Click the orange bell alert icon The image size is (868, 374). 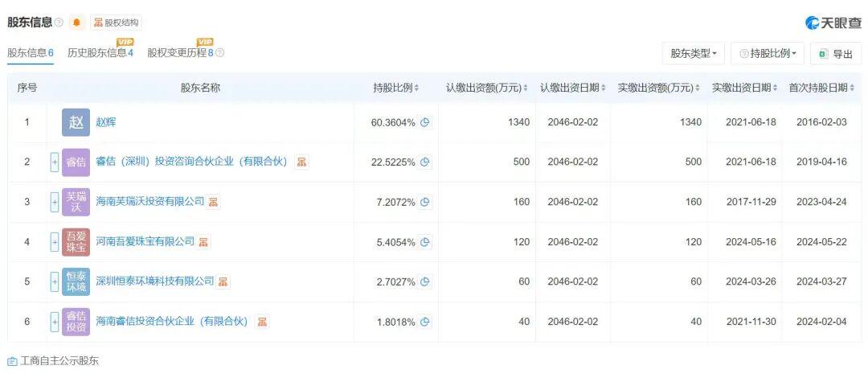(76, 23)
